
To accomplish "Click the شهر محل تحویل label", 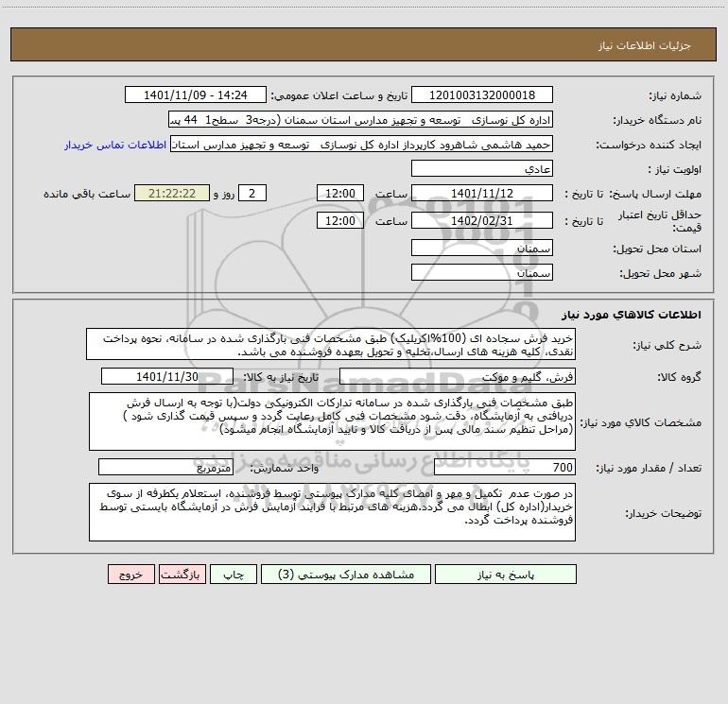I will tap(660, 273).
